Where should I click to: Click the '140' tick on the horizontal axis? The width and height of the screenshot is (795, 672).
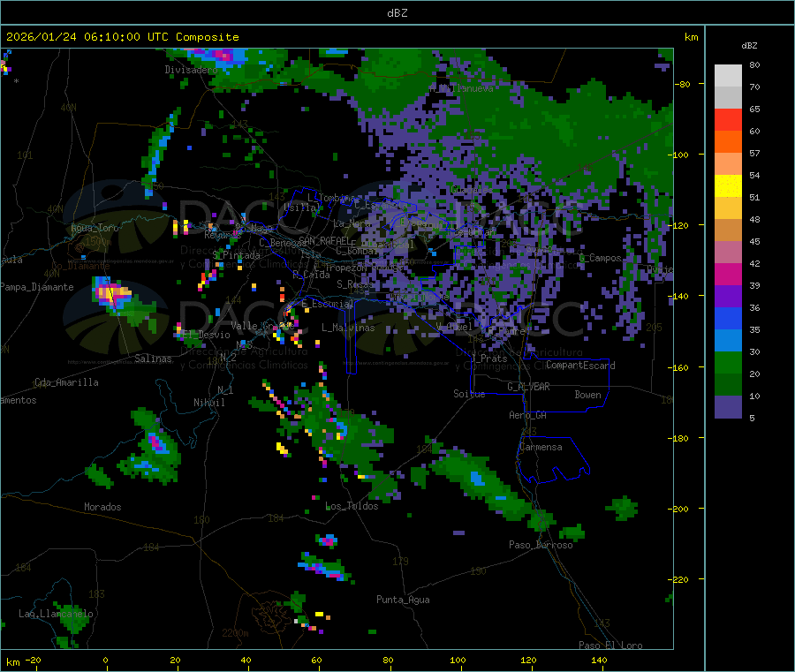coord(599,660)
